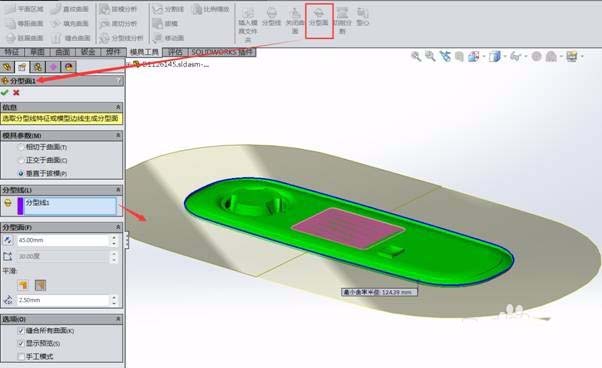The image size is (602, 368).
Task: Open the DimXpertManager tab icon
Action: 53,67
